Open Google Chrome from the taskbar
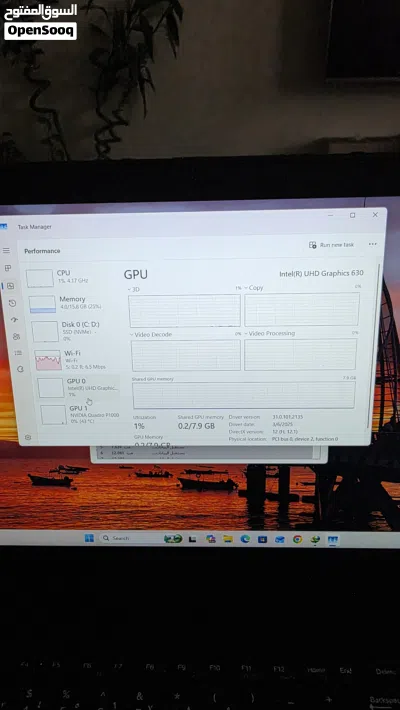 pos(298,539)
